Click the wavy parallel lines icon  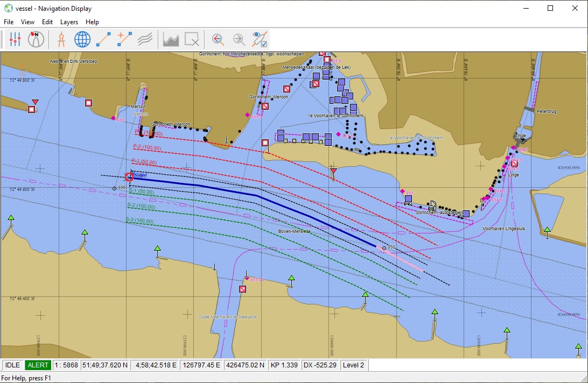[145, 39]
